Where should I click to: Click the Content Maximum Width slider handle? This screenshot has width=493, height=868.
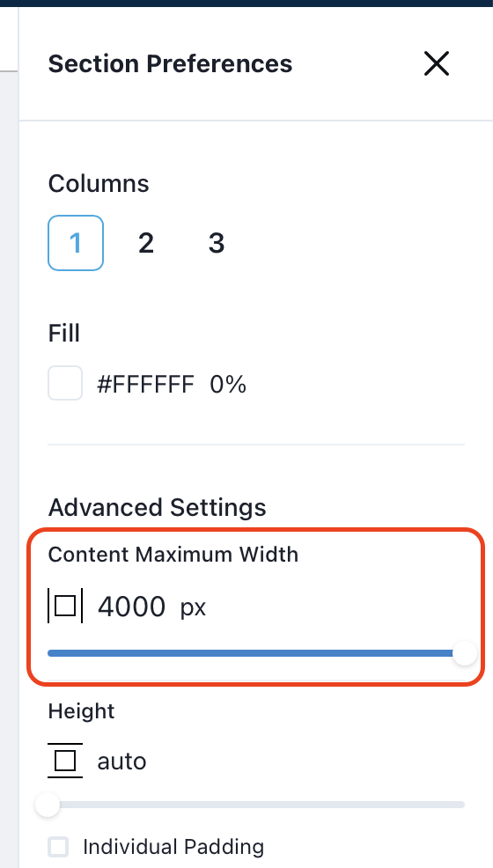[x=465, y=653]
